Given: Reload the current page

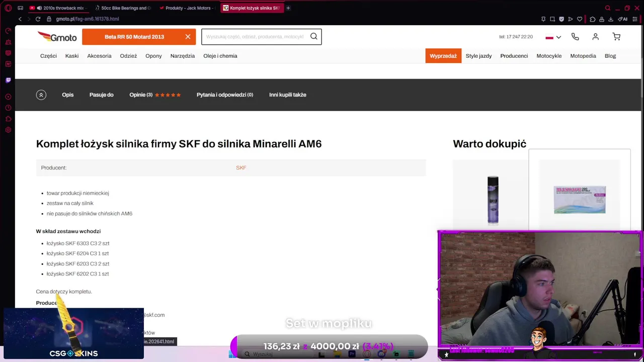Looking at the screenshot, I should click(x=38, y=19).
